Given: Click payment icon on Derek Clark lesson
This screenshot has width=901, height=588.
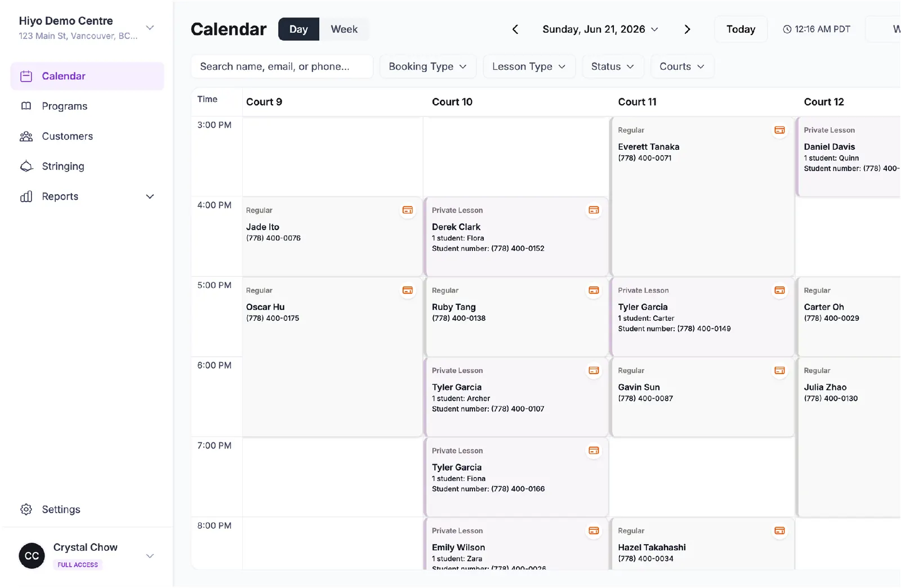Looking at the screenshot, I should pos(594,210).
